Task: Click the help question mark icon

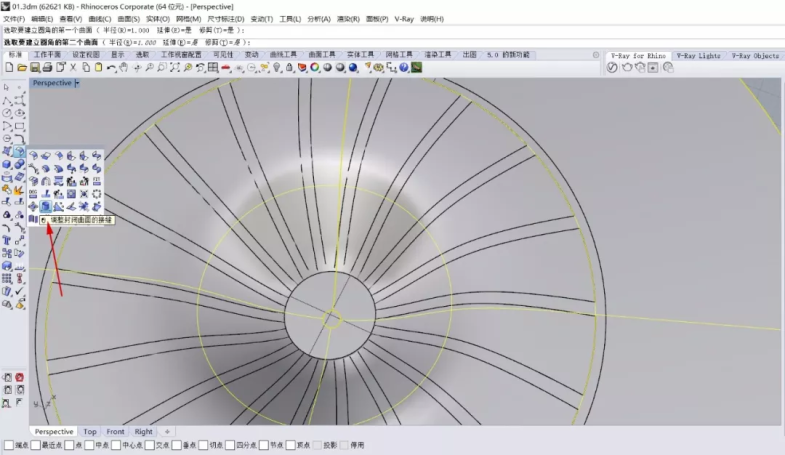Action: pos(403,67)
